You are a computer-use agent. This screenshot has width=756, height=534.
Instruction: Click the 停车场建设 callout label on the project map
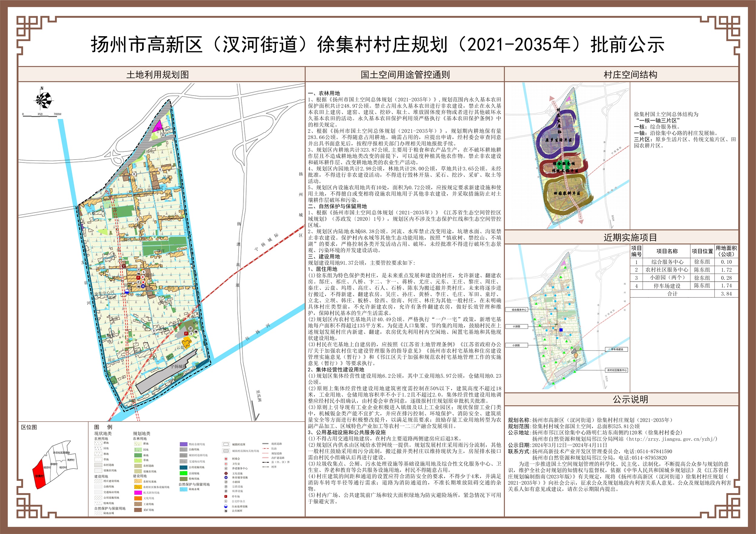pos(617,349)
